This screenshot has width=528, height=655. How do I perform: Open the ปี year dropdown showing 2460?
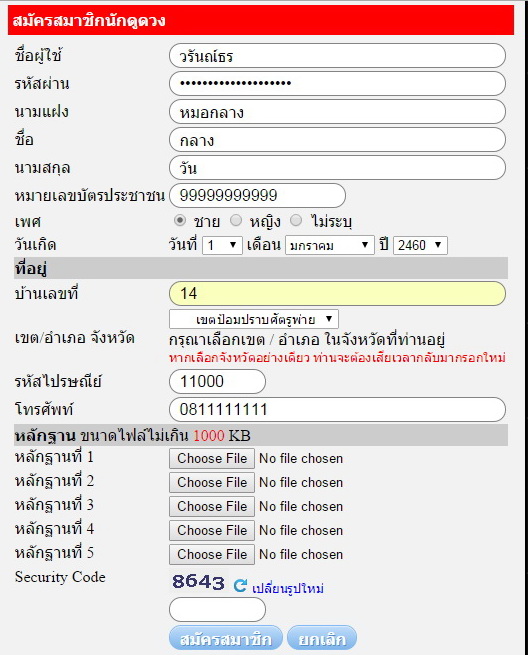click(420, 245)
